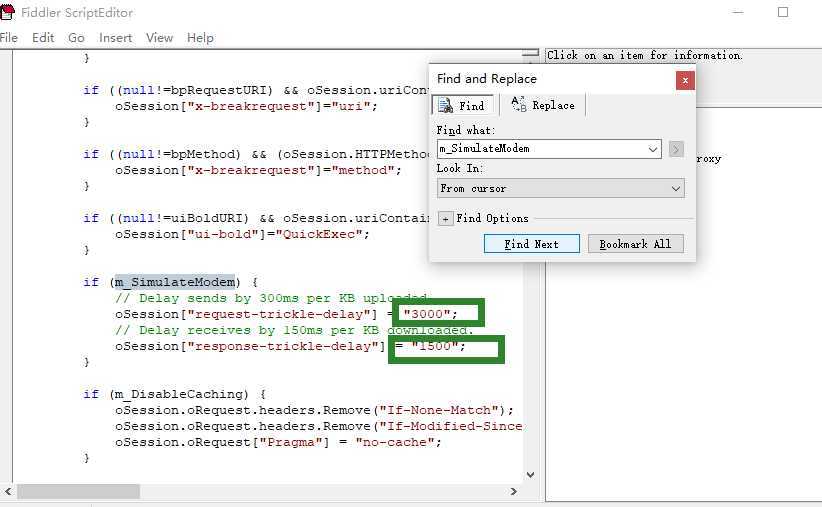Open the Edit menu

43,38
